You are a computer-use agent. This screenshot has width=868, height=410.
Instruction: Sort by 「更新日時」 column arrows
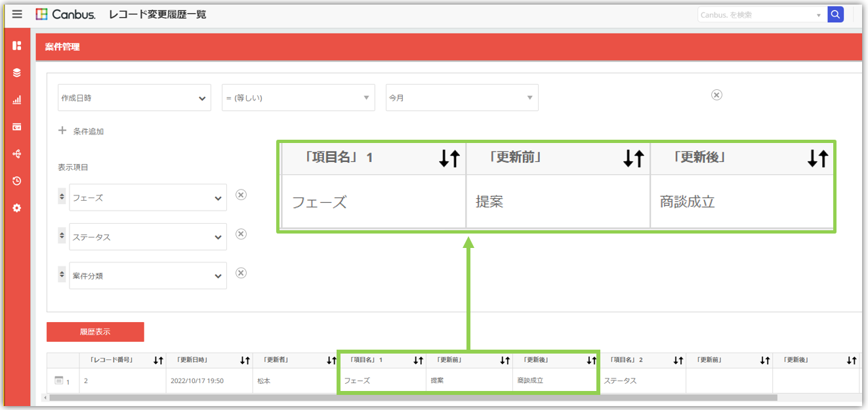(x=245, y=360)
